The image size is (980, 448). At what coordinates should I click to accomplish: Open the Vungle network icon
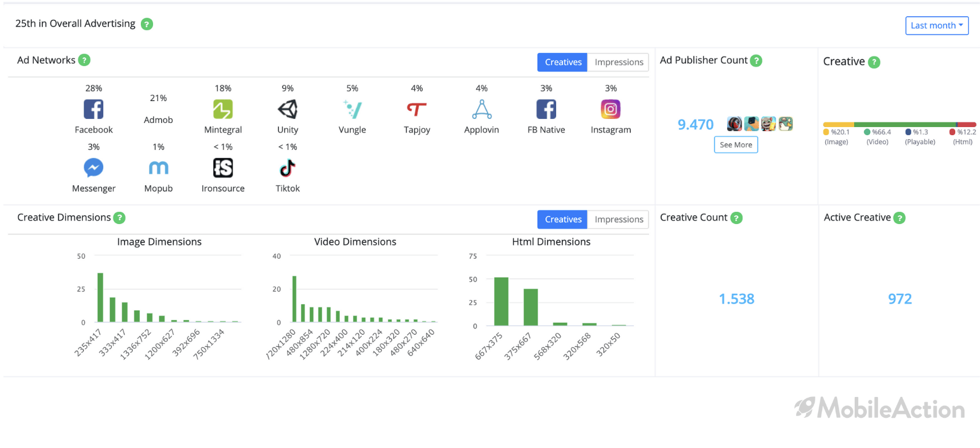point(353,109)
